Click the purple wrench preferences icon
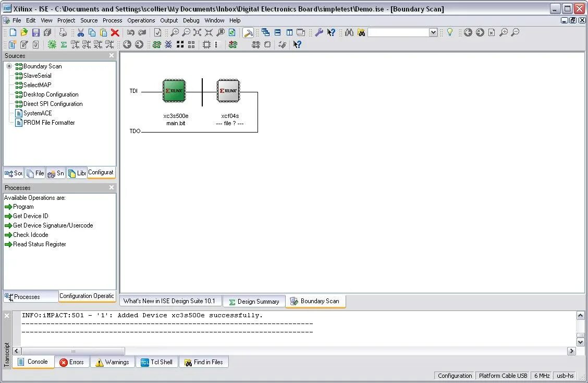Viewport: 588px width, 383px height. click(x=318, y=33)
